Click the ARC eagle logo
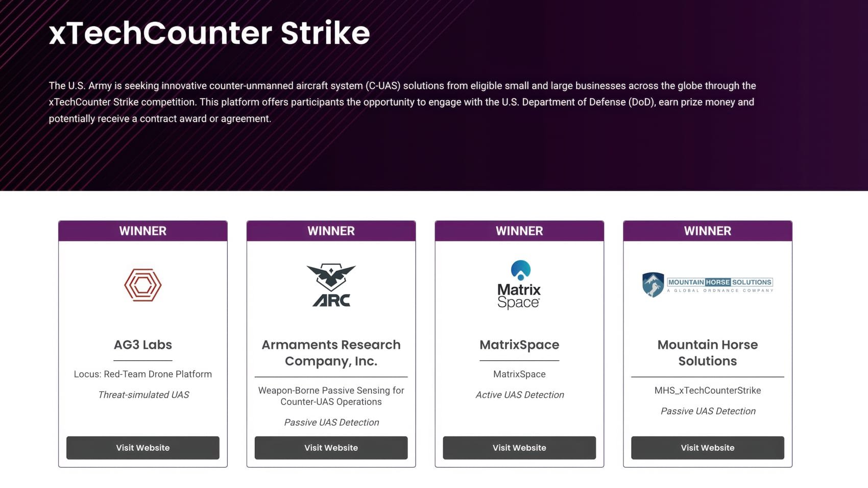The width and height of the screenshot is (868, 488). 331,285
